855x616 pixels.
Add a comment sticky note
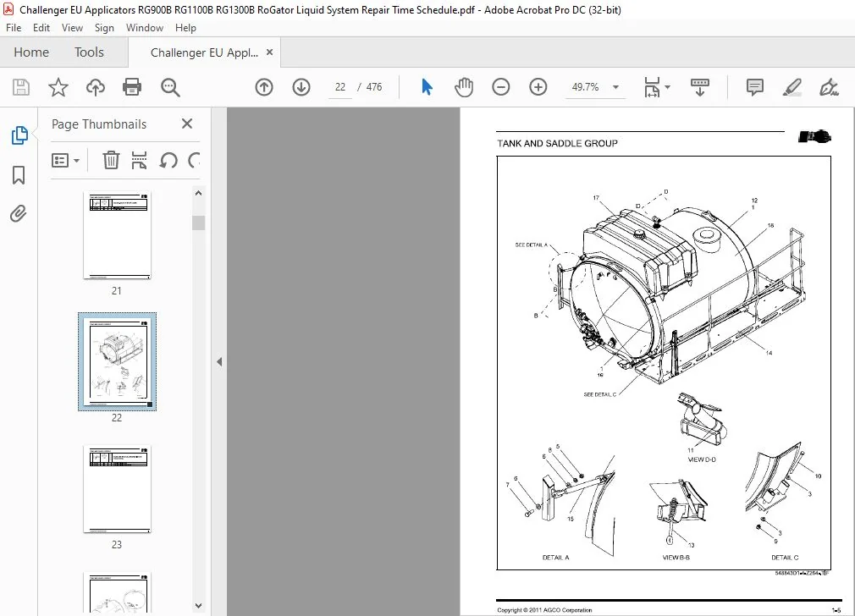point(754,87)
